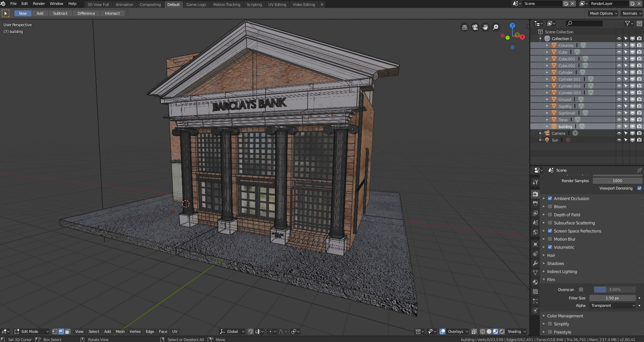Toggle snapping magnet icon
This screenshot has height=342, width=644.
pyautogui.click(x=250, y=332)
